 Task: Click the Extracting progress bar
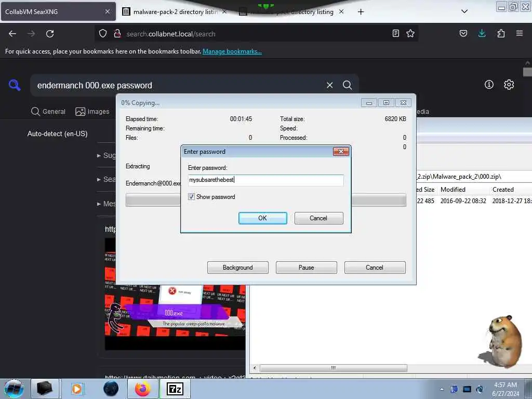pyautogui.click(x=265, y=200)
